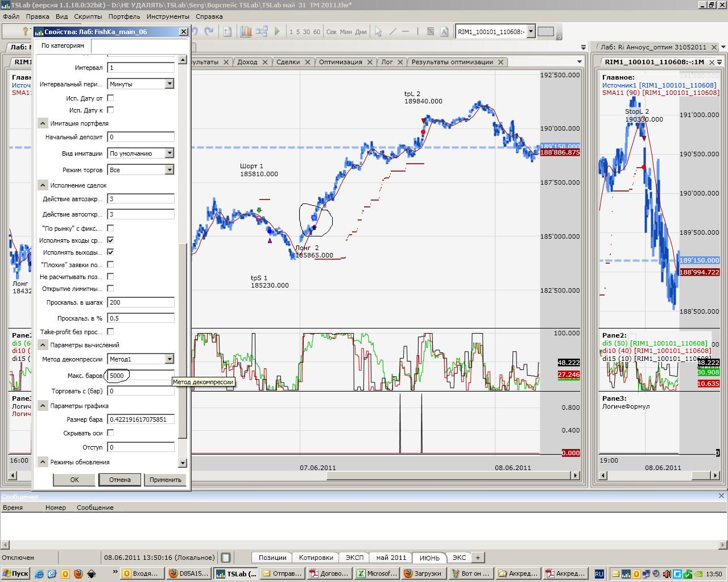Open the 'Скрипты' menu
This screenshot has width=728, height=582.
click(88, 16)
